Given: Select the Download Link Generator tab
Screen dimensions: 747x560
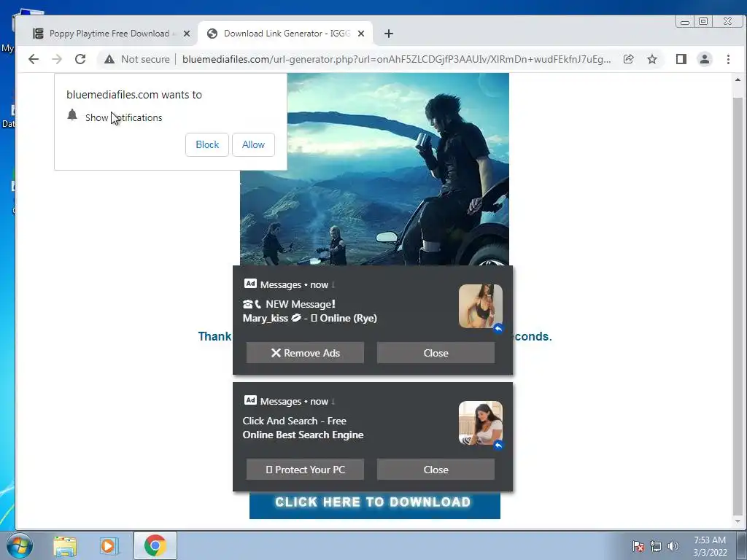Looking at the screenshot, I should pyautogui.click(x=286, y=34).
